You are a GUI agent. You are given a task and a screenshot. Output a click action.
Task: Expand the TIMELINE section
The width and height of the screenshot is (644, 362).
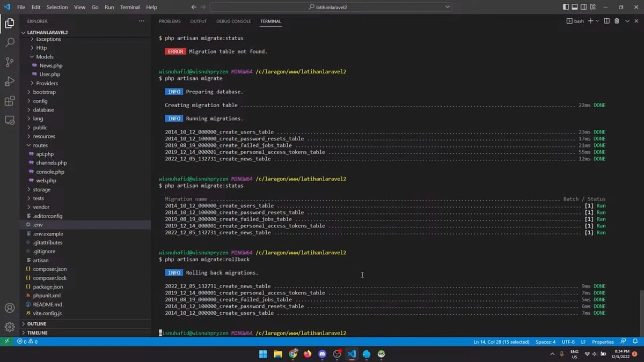click(24, 333)
